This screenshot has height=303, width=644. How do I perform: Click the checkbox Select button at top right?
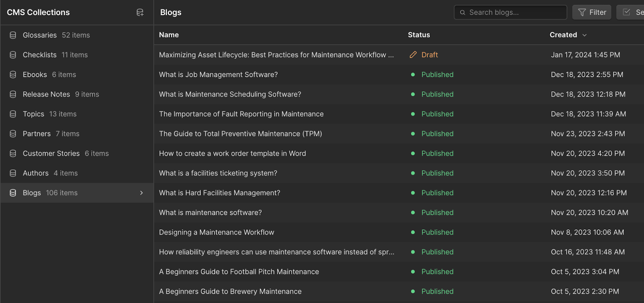coord(630,12)
